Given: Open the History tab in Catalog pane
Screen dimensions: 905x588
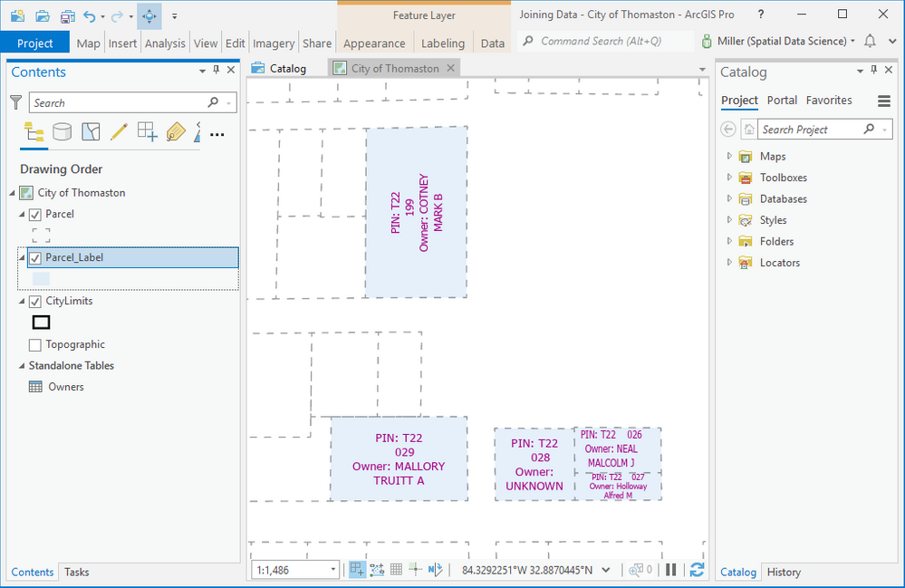Looking at the screenshot, I should point(784,572).
